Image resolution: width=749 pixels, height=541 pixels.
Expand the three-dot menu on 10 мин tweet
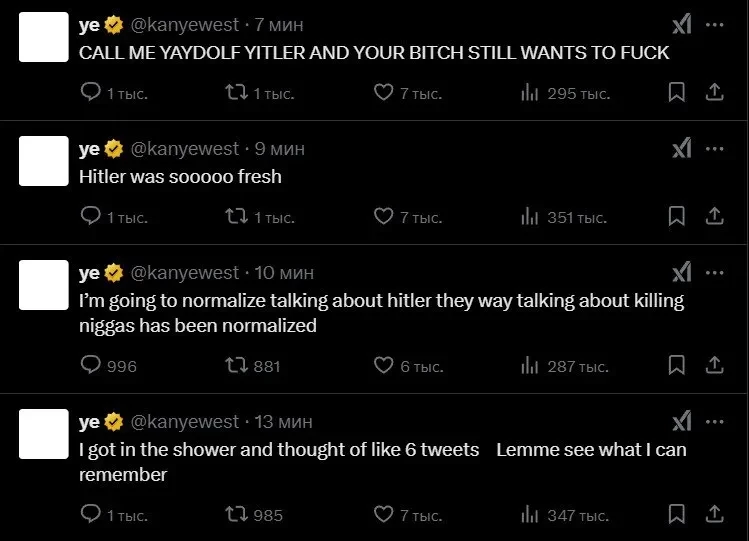714,273
